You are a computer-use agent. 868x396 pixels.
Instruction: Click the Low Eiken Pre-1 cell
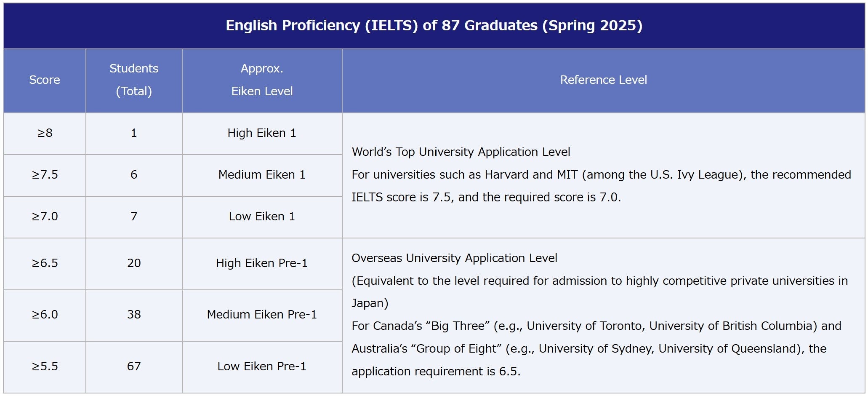pos(262,367)
